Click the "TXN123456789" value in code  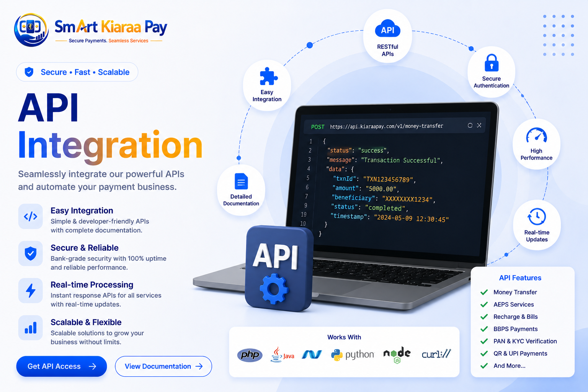[x=388, y=179]
